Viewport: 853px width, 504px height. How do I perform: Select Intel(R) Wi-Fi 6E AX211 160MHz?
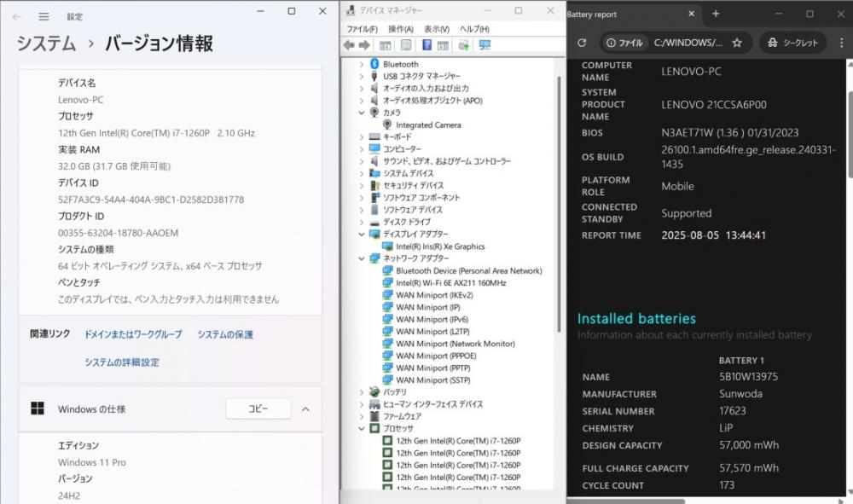(x=451, y=283)
